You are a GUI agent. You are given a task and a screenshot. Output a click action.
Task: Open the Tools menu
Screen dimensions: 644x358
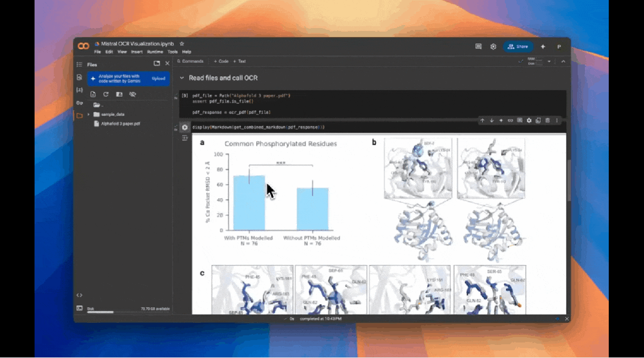pos(173,52)
